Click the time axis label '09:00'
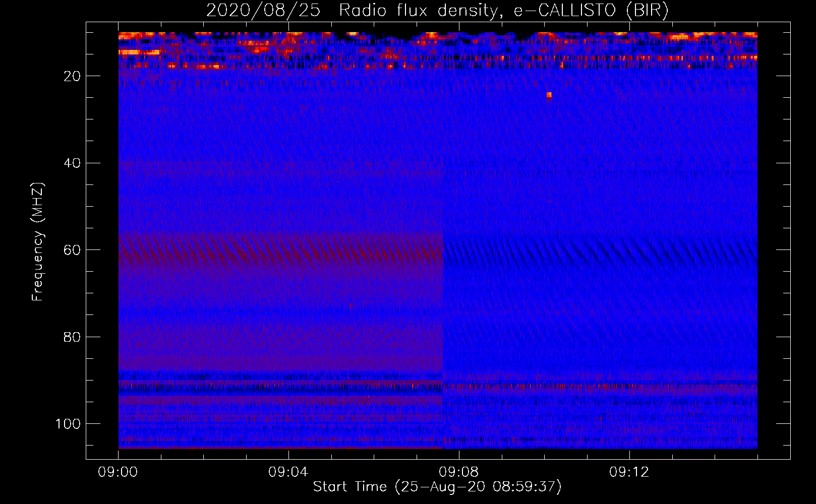The width and height of the screenshot is (816, 504). pyautogui.click(x=118, y=472)
